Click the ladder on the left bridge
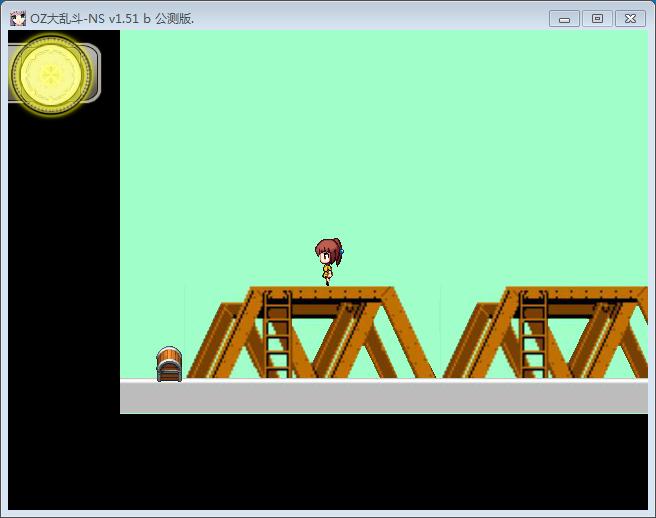 coord(277,334)
